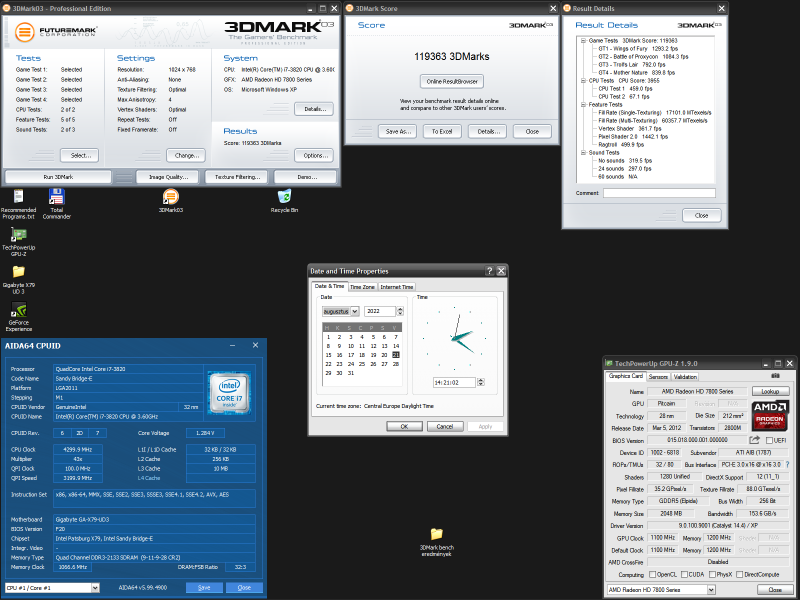
Task: Open the Recycle Bin icon
Action: (x=284, y=201)
